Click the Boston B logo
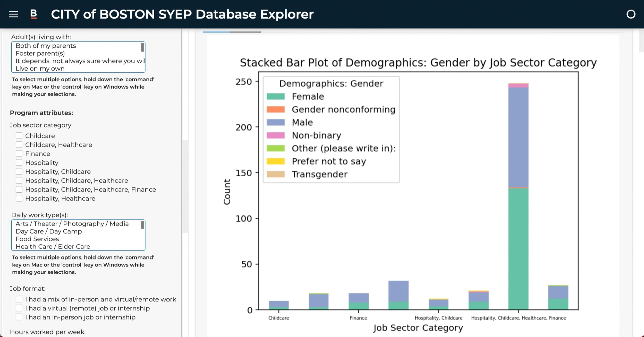 click(x=33, y=14)
